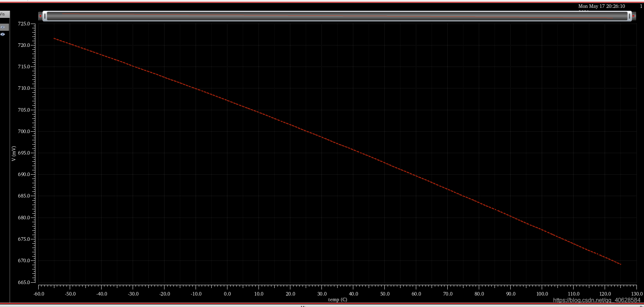644x307 pixels.
Task: Click the strip number "1" at top right
Action: coord(641,6)
